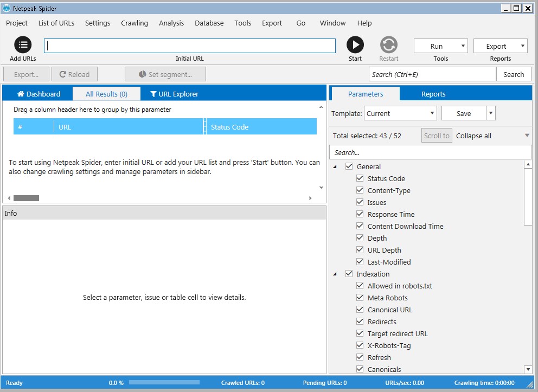
Task: Uncheck the Status Code parameter checkbox
Action: pos(360,178)
